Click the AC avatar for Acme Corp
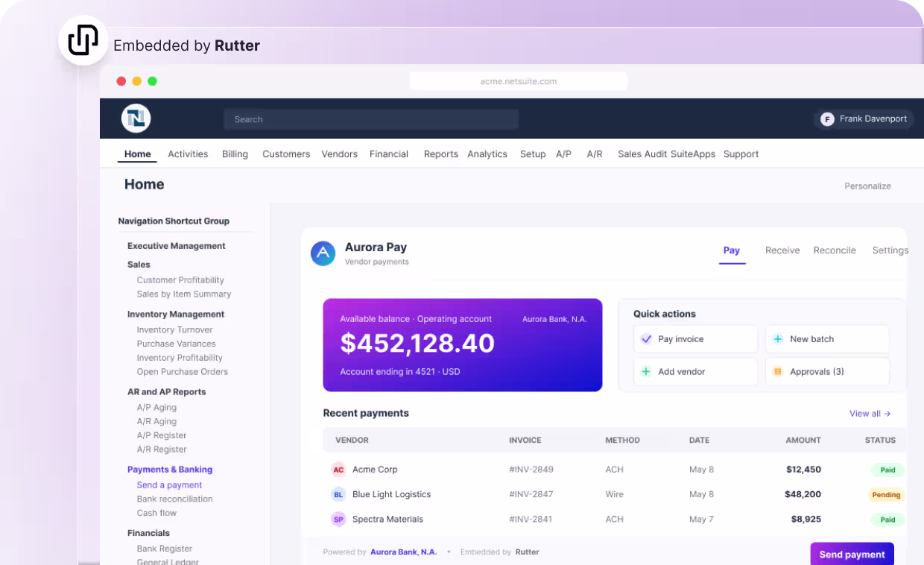This screenshot has height=565, width=924. pos(338,470)
